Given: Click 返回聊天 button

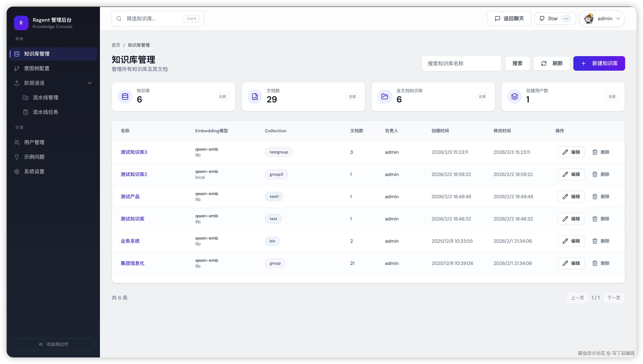Looking at the screenshot, I should tap(509, 19).
